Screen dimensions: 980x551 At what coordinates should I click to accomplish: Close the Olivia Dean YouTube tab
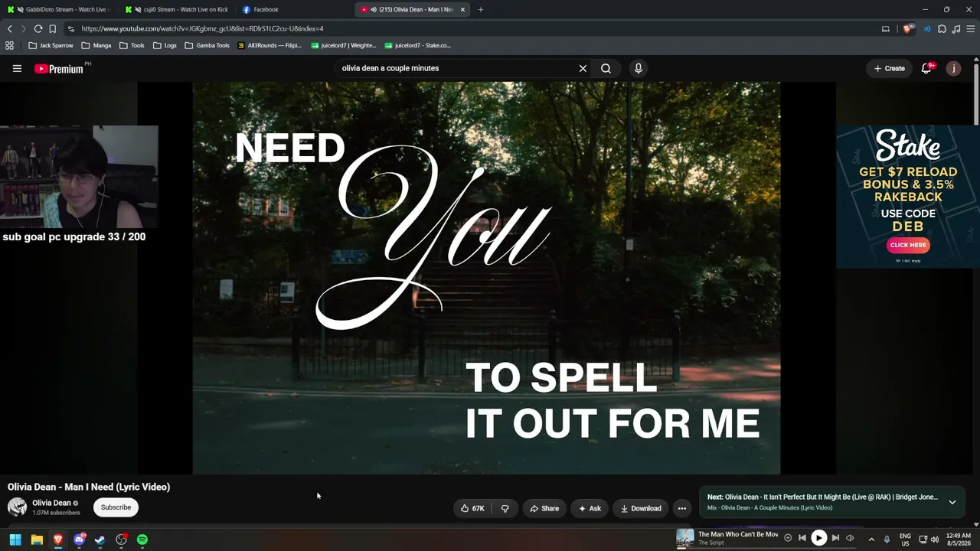[462, 9]
